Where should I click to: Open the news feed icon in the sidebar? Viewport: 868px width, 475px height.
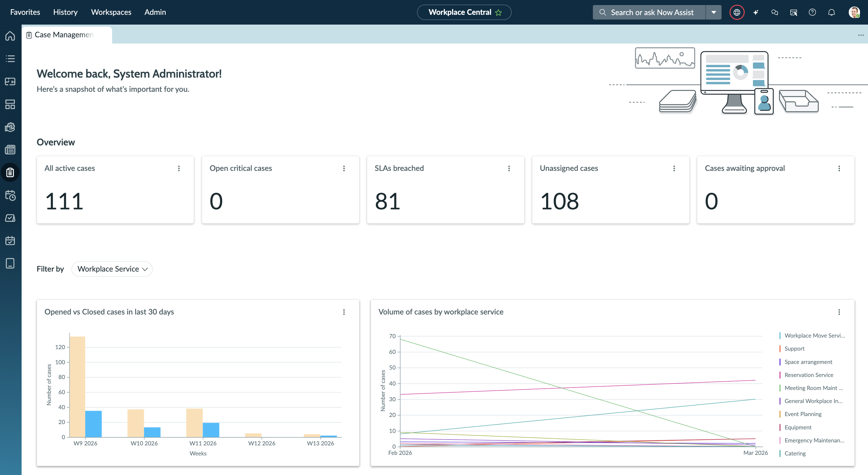pyautogui.click(x=10, y=150)
